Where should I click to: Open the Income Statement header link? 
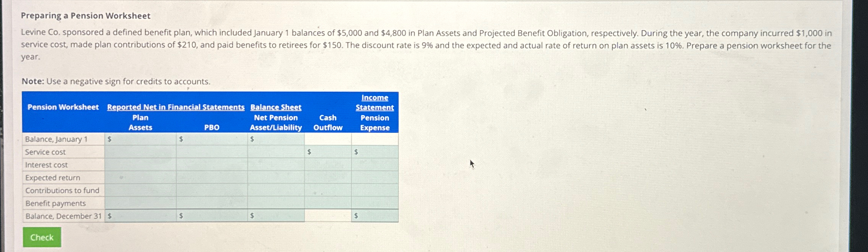374,102
